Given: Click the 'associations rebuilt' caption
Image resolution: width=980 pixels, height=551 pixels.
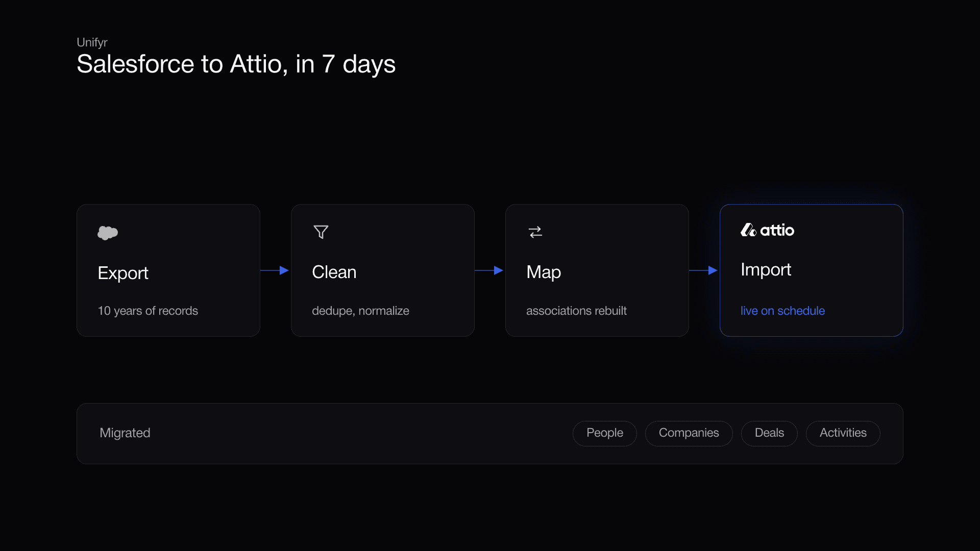Looking at the screenshot, I should pyautogui.click(x=576, y=311).
